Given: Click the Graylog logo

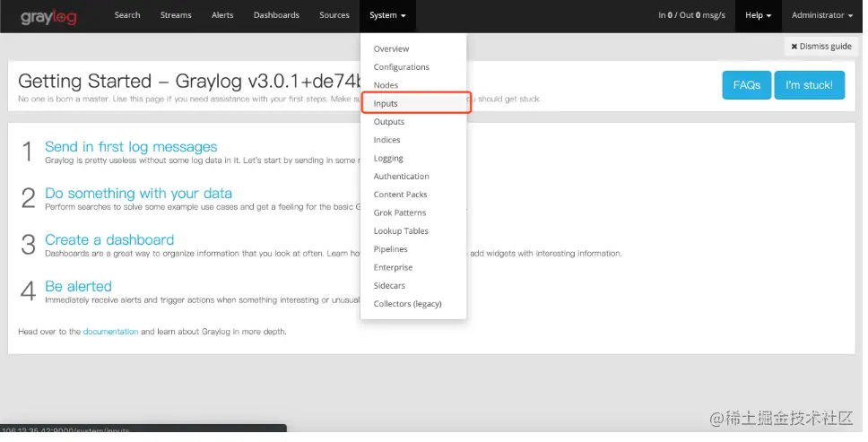Looking at the screenshot, I should point(48,17).
